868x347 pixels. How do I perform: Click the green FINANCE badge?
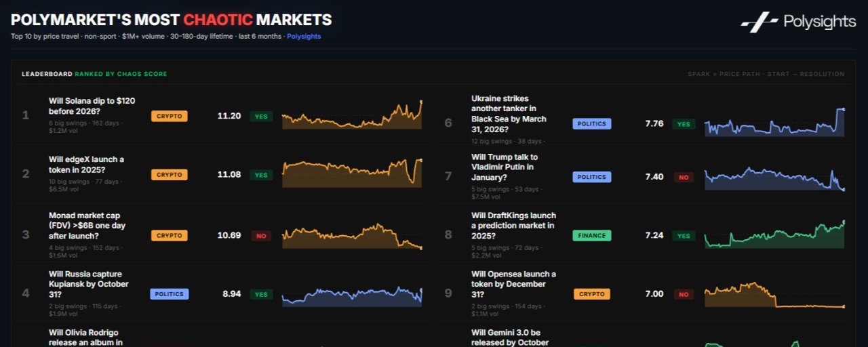pos(592,235)
